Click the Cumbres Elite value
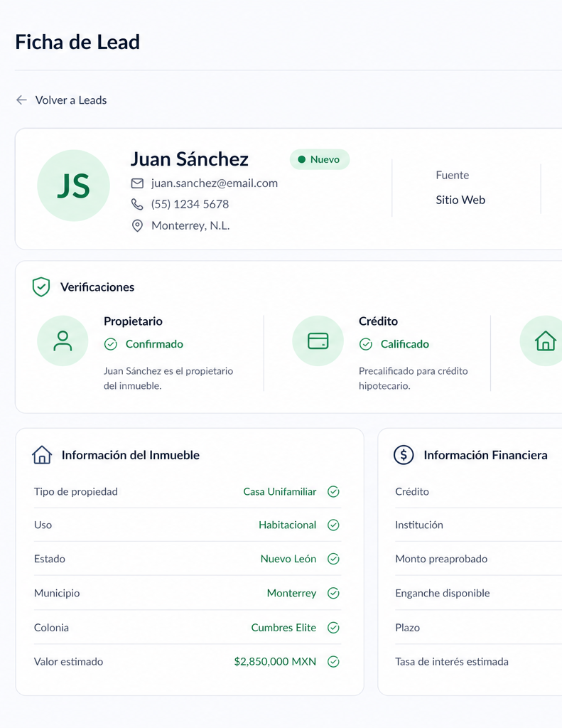This screenshot has width=562, height=728. (x=283, y=628)
